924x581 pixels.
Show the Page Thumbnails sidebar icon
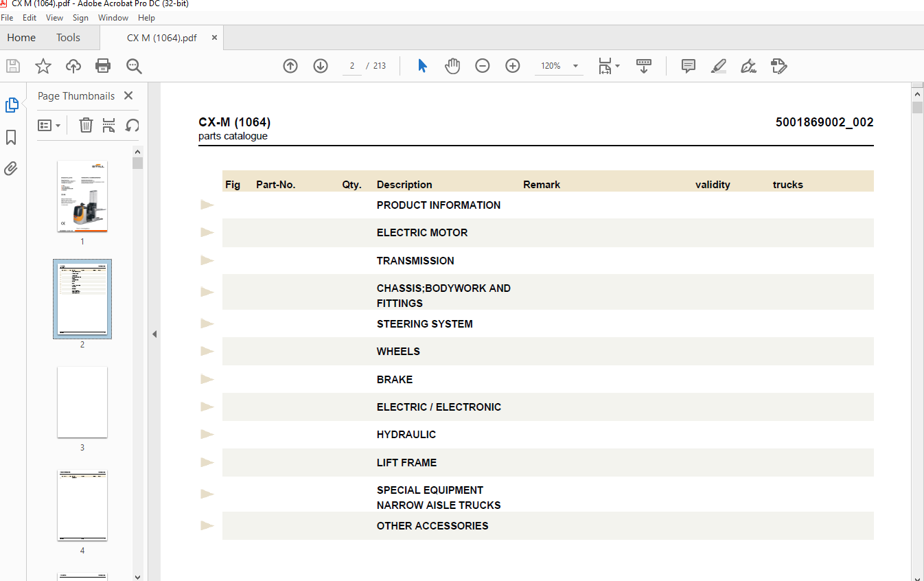12,105
